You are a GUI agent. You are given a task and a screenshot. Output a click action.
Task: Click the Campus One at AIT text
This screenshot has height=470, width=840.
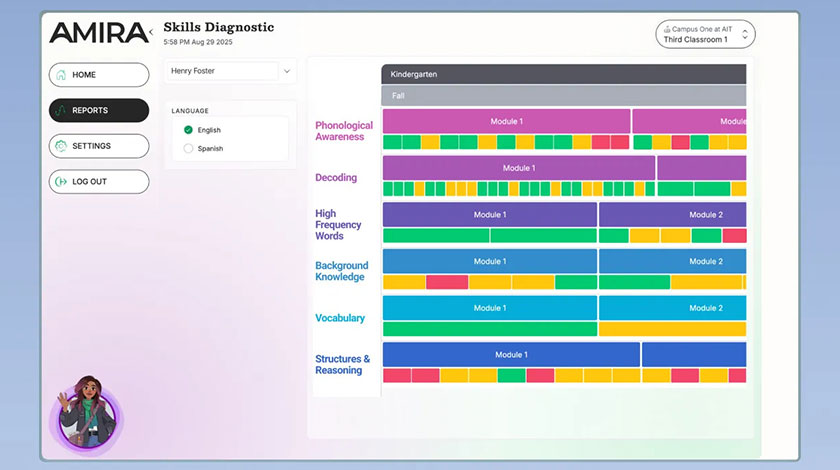702,29
